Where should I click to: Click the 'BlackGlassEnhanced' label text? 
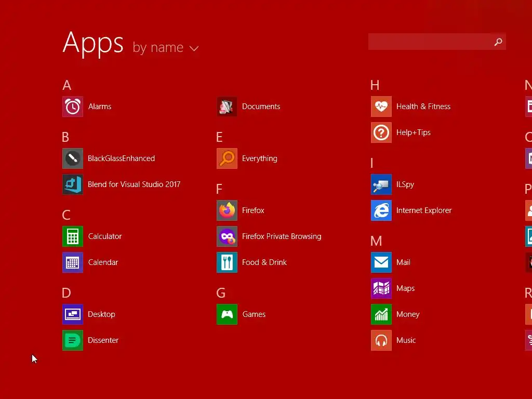(x=121, y=158)
